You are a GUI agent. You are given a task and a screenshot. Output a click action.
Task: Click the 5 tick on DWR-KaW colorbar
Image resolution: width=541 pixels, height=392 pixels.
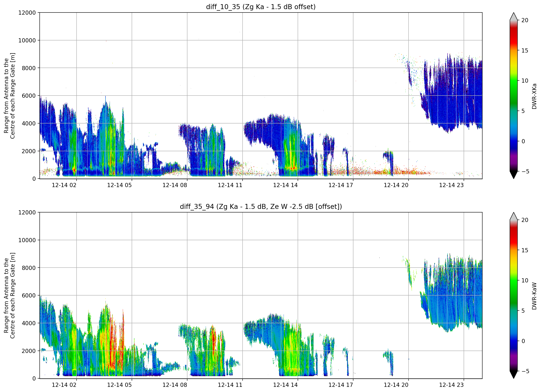click(x=523, y=311)
